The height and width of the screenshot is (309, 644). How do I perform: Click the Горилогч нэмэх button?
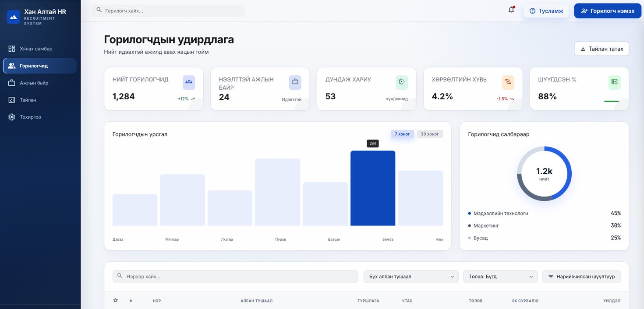[608, 11]
